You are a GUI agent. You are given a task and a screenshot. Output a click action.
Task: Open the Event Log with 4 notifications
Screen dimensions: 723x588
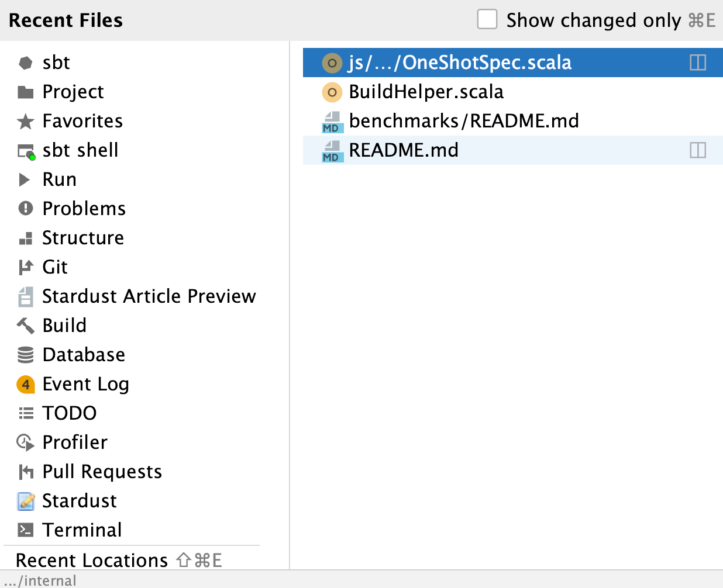(x=85, y=384)
